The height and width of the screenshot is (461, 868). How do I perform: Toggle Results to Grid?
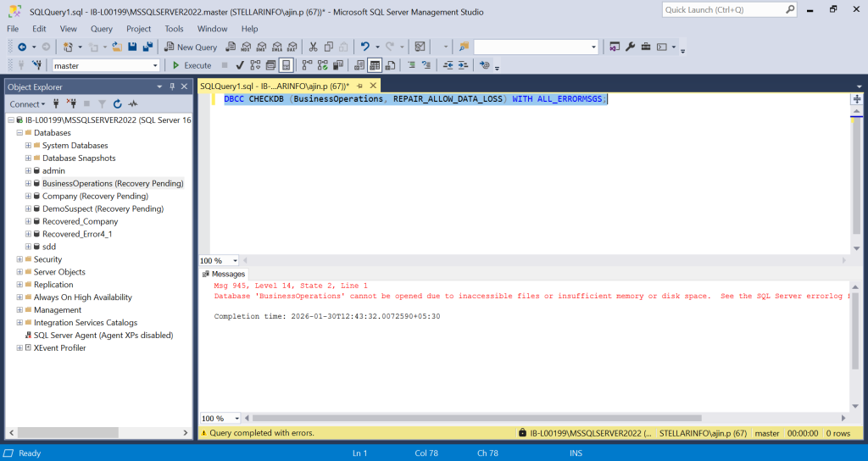coord(375,65)
